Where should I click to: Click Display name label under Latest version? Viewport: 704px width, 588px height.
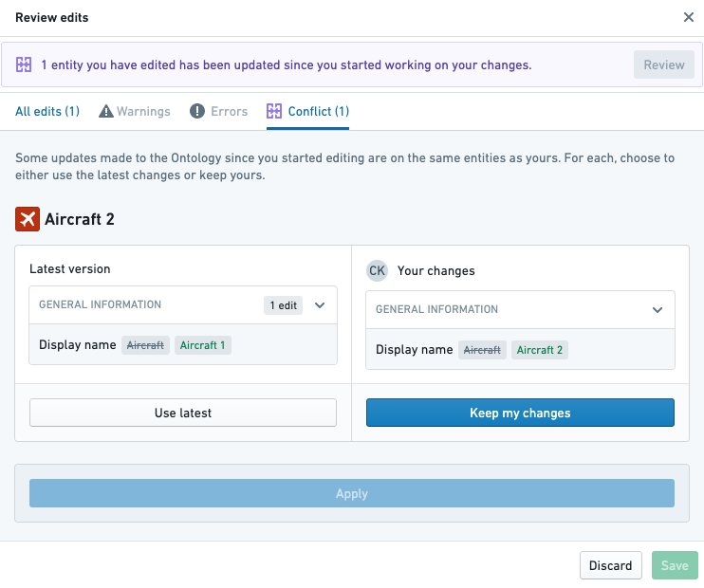77,344
